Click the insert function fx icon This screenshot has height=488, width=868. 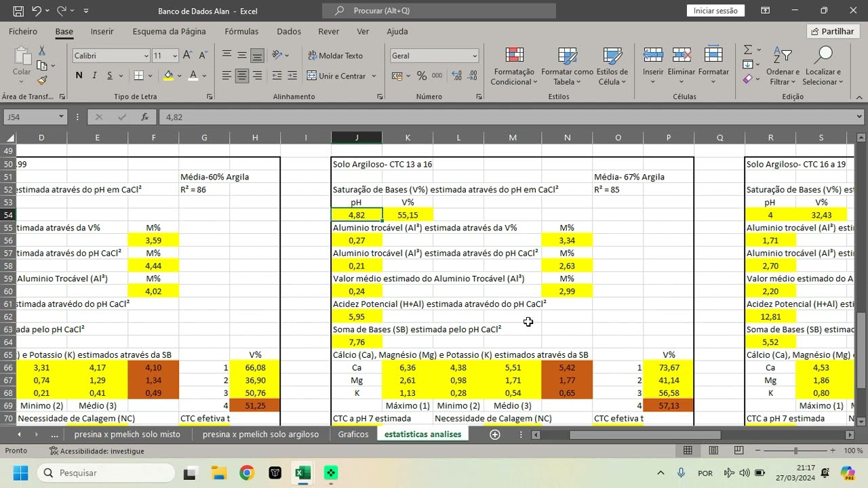pos(144,117)
